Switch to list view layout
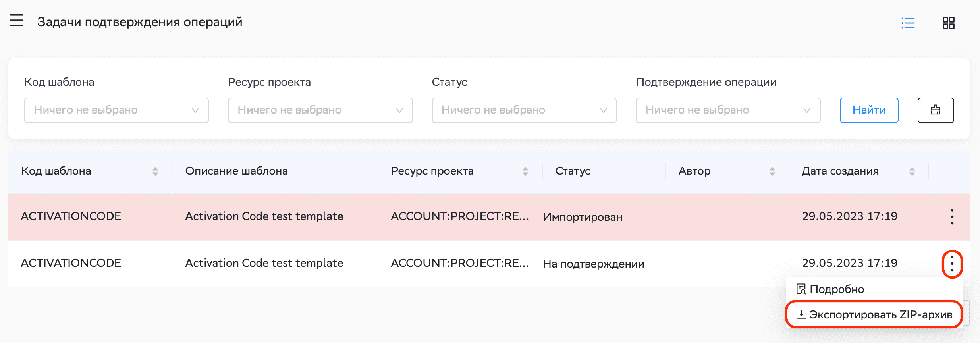The image size is (980, 343). point(908,23)
